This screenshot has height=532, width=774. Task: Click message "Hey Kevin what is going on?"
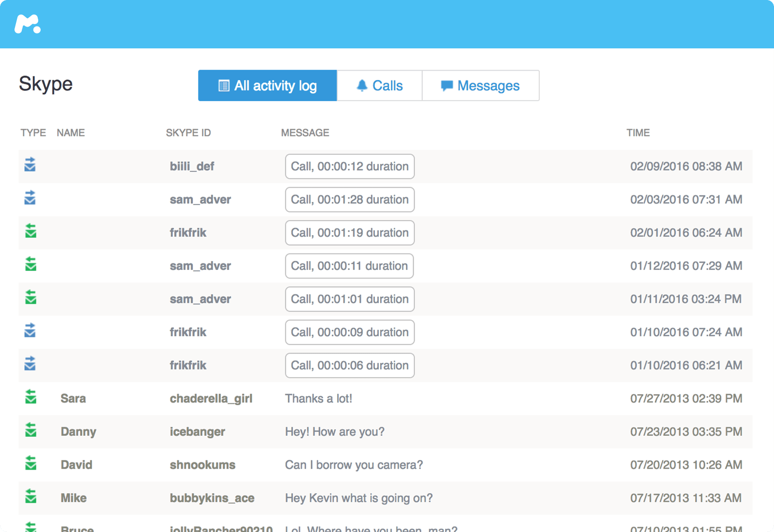click(x=358, y=498)
